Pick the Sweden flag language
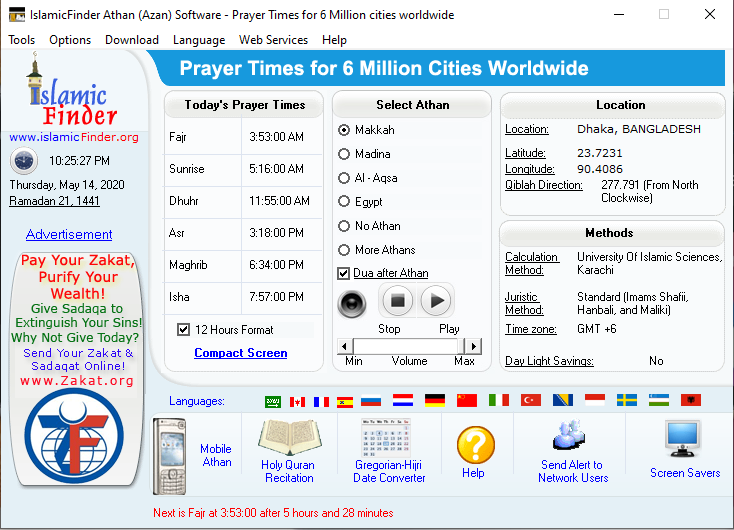 tap(627, 400)
